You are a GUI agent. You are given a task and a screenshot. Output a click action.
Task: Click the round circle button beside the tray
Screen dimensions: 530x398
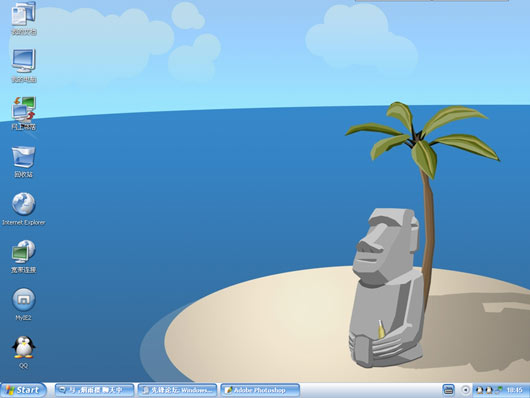click(465, 390)
